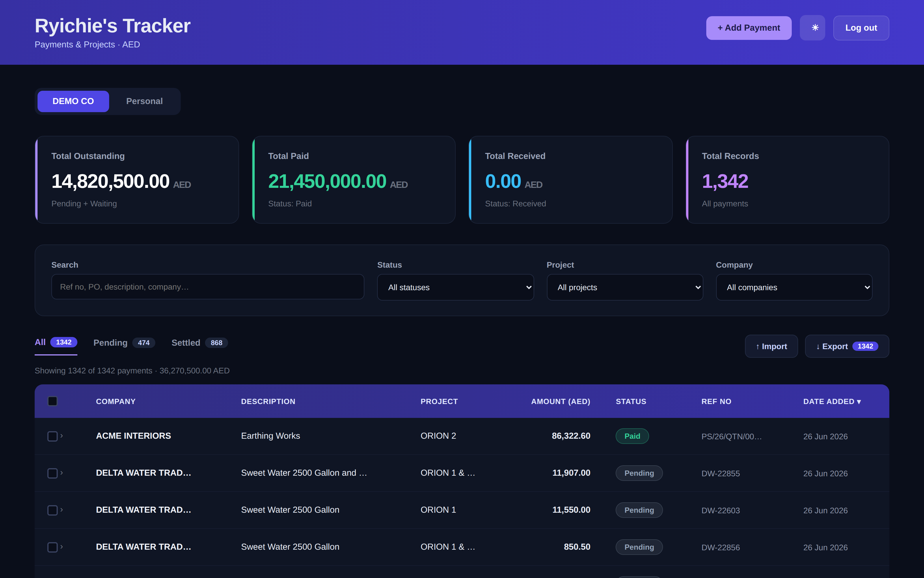Sort by the Ref No column header
The width and height of the screenshot is (924, 578).
click(716, 401)
